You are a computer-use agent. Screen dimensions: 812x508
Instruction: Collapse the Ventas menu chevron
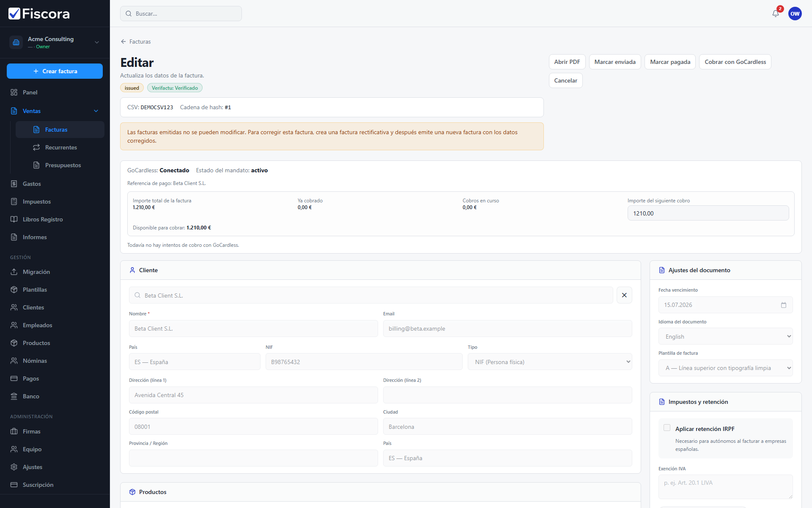(96, 111)
